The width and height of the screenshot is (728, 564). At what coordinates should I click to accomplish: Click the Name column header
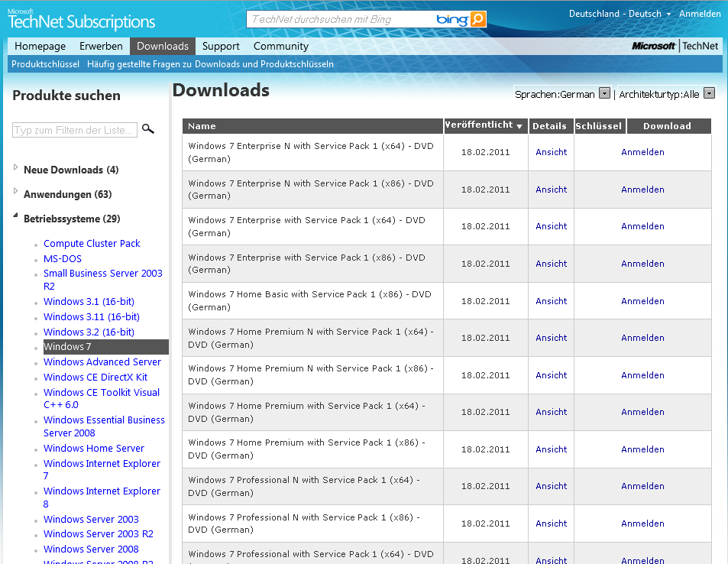(312, 126)
